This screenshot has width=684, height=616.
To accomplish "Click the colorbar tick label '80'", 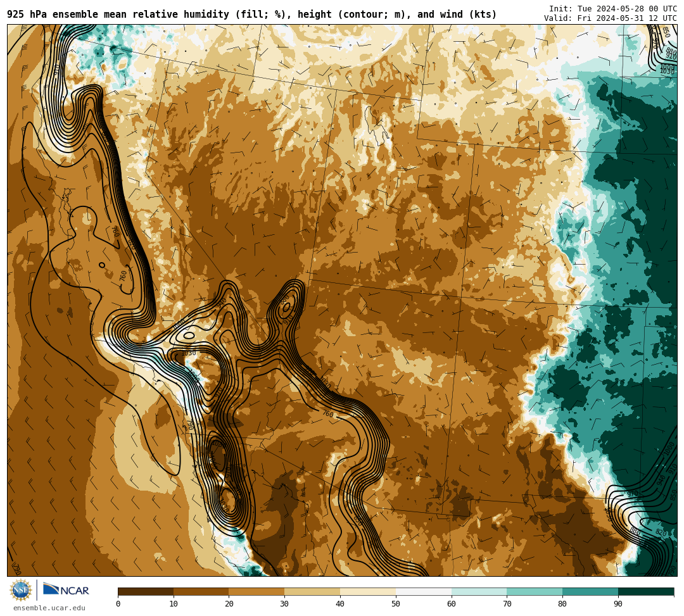I will (563, 604).
